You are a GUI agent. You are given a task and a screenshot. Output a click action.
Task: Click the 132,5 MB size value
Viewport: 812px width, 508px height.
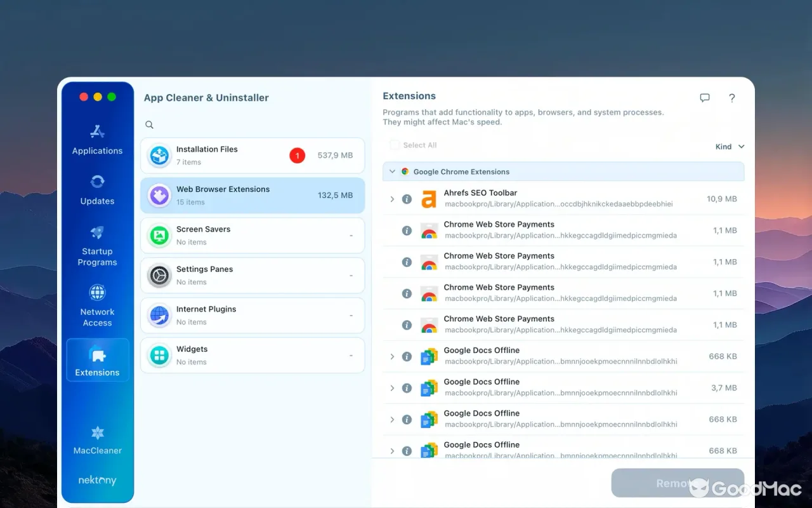click(x=335, y=196)
